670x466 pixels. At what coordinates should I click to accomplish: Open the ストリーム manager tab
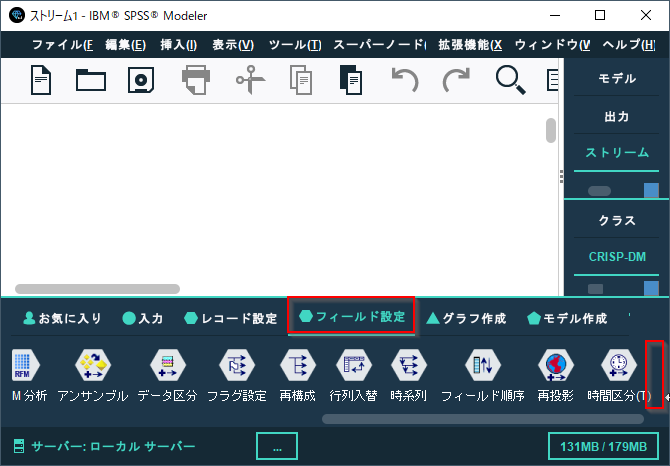617,152
